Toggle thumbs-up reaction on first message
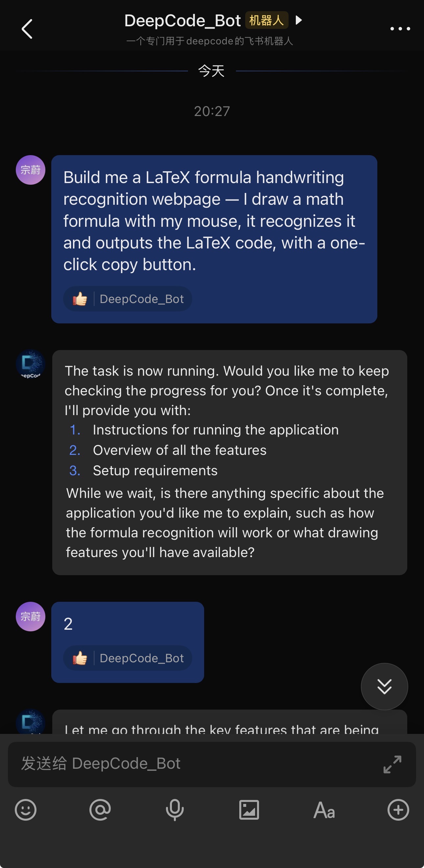This screenshot has width=424, height=868. point(80,299)
